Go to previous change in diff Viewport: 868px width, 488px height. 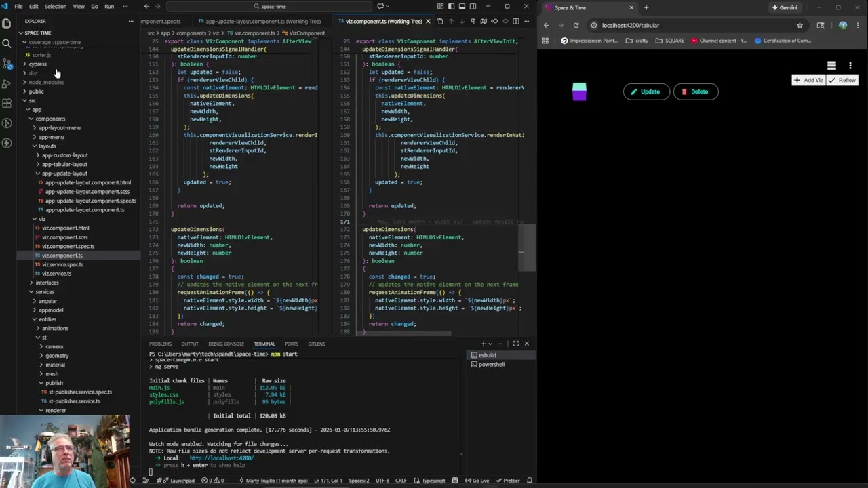click(451, 21)
